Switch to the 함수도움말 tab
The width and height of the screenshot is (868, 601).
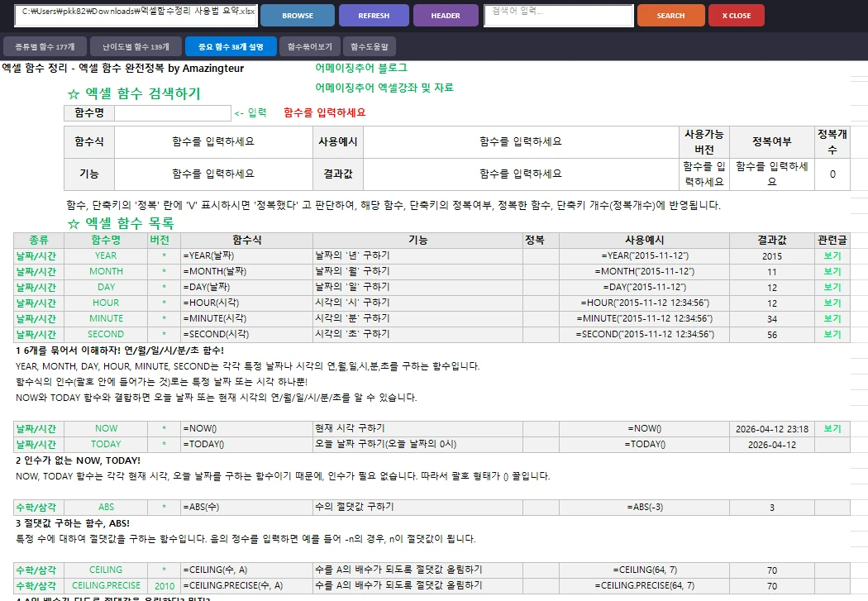tap(370, 46)
